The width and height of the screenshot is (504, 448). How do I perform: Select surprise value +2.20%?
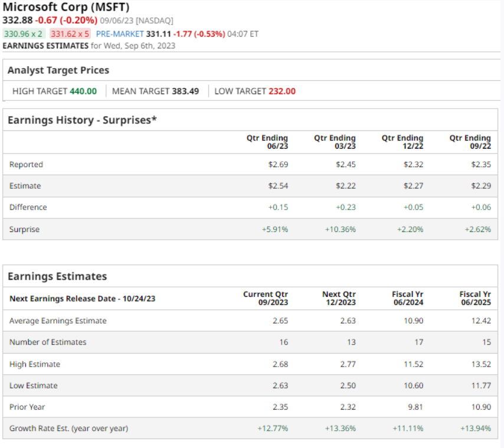(x=410, y=230)
